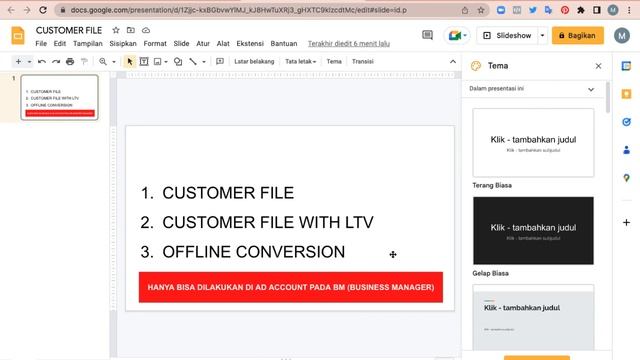Open the Tampilan menu
The image size is (640, 360).
88,44
